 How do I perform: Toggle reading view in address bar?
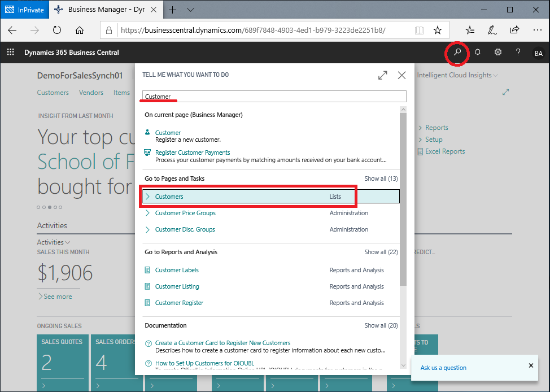coord(419,30)
